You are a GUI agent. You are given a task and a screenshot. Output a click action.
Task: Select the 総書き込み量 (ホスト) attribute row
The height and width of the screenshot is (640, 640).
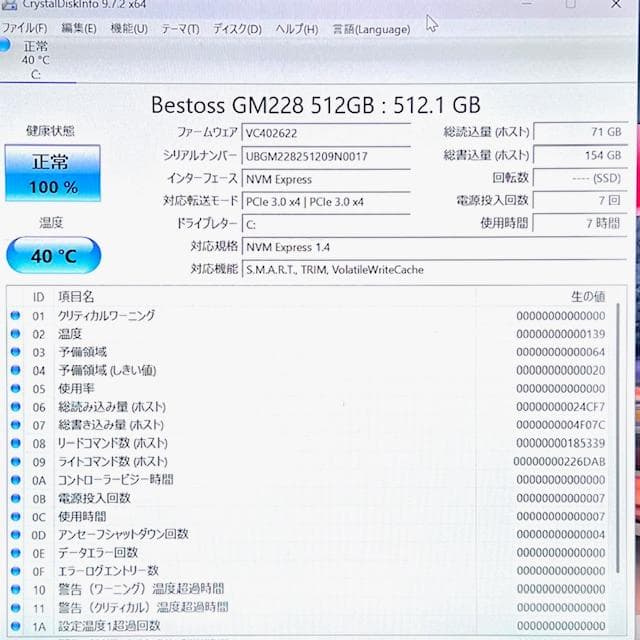(x=309, y=425)
